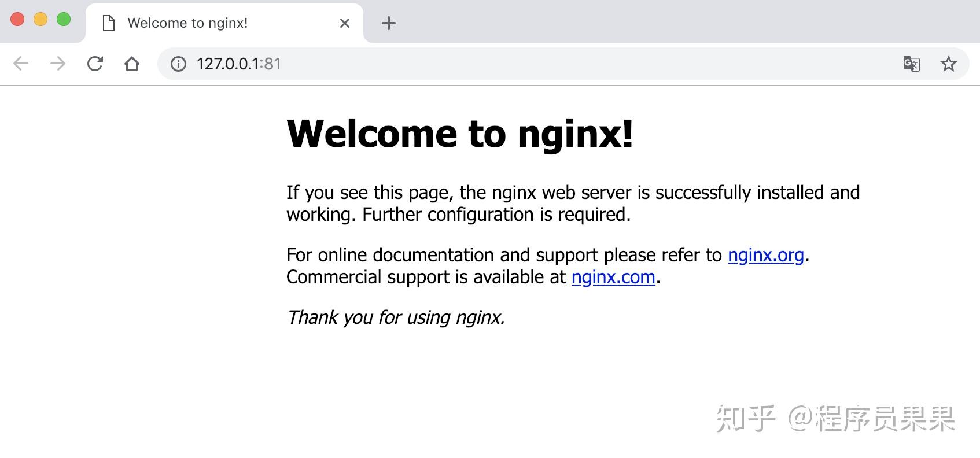Click the Welcome to nginx! page heading
This screenshot has width=980, height=458.
460,134
